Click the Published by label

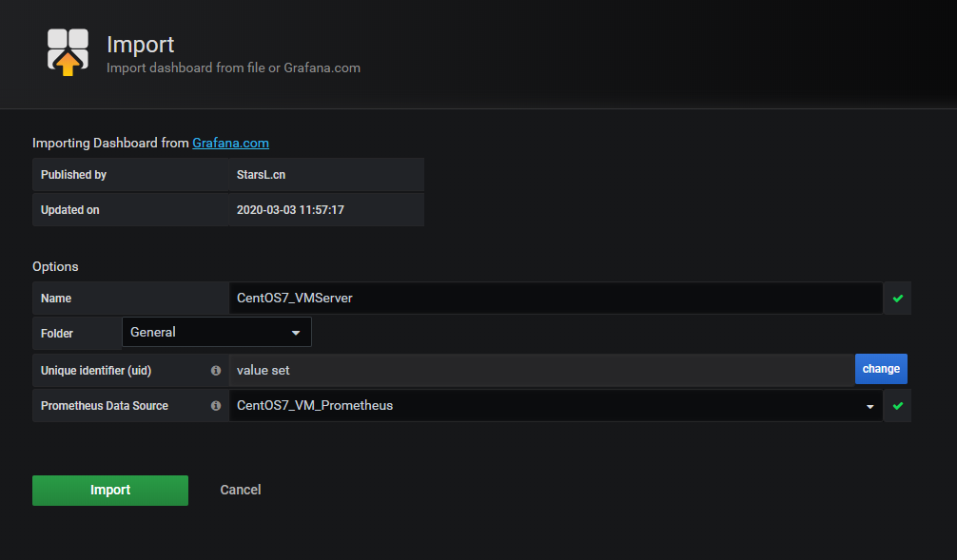click(73, 175)
